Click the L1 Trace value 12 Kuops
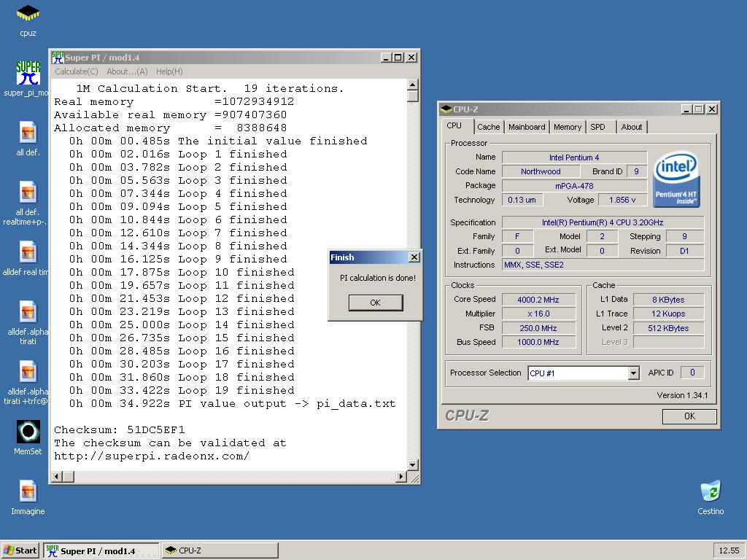Image resolution: width=747 pixels, height=560 pixels. tap(668, 314)
